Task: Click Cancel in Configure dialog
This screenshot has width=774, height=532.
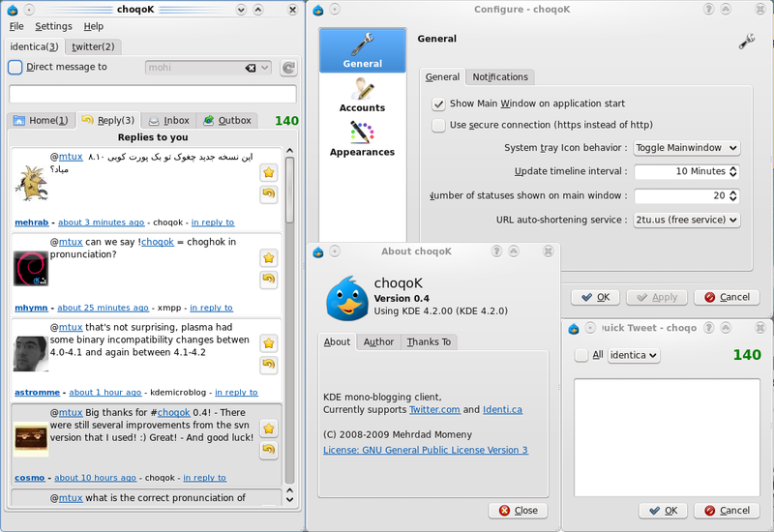Action: (x=727, y=297)
